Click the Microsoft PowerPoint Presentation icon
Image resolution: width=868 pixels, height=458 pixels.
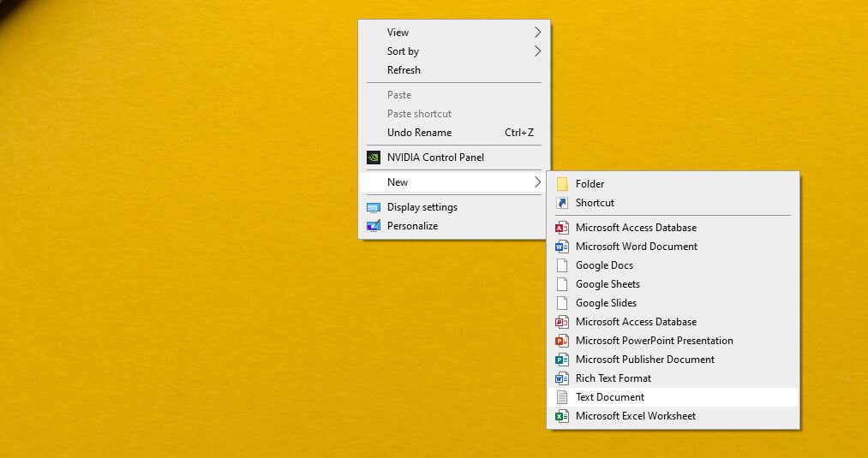coord(562,341)
